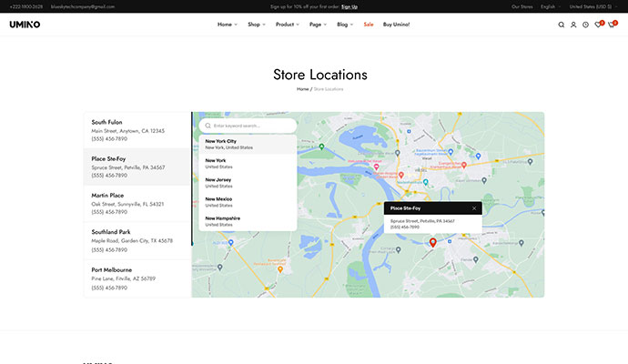Select New Mexico suggestion

pyautogui.click(x=248, y=202)
